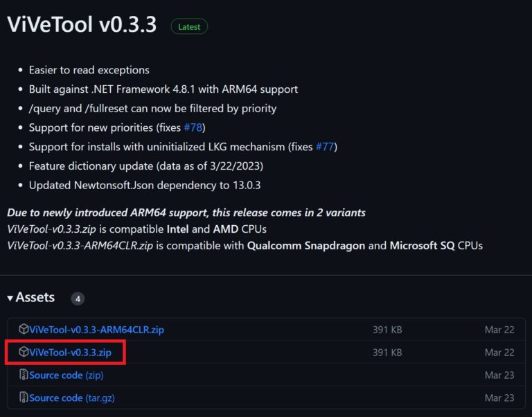Click the Mar 23 date of Source code (tar.gz)
Image resolution: width=532 pixels, height=417 pixels.
[499, 398]
